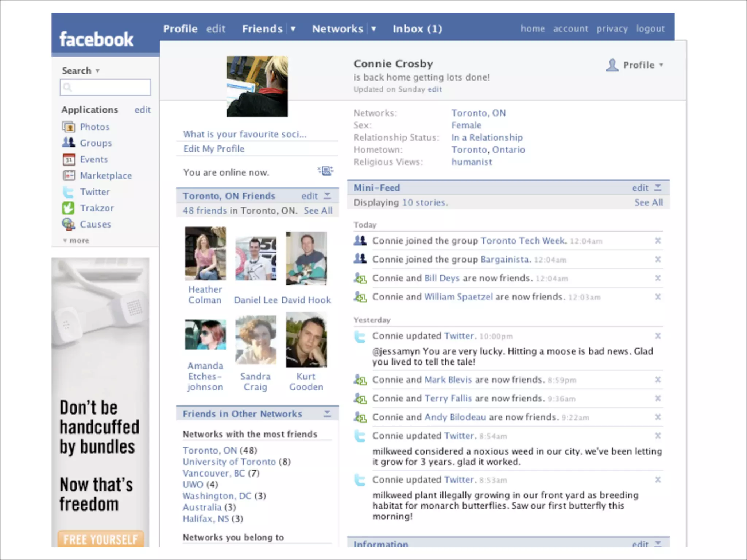Screen dimensions: 747x560
Task: Click friend icon beside Terry Fallis story
Action: coord(360,398)
